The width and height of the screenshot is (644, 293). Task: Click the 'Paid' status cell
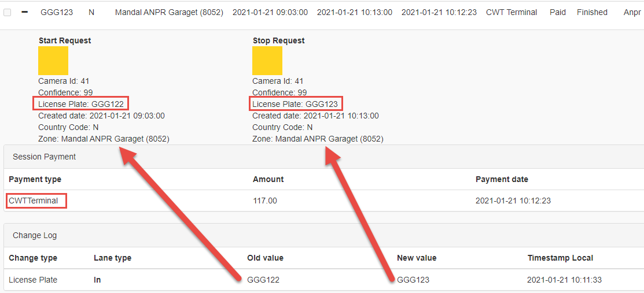pos(558,12)
